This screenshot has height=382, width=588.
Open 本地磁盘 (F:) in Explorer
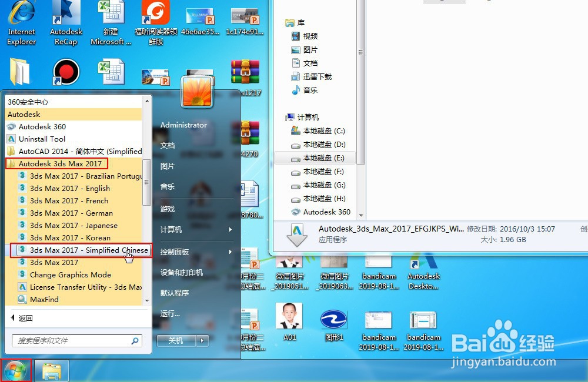point(318,172)
